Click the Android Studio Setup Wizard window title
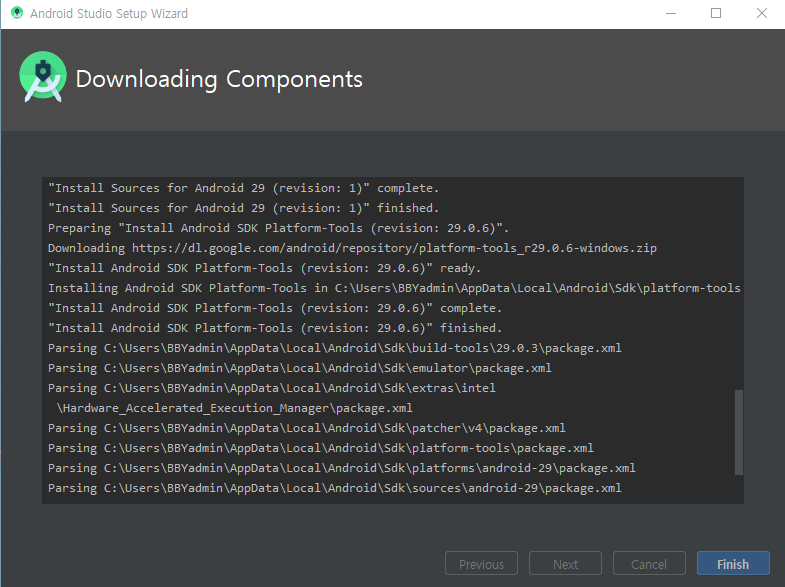The image size is (785, 587). [109, 14]
